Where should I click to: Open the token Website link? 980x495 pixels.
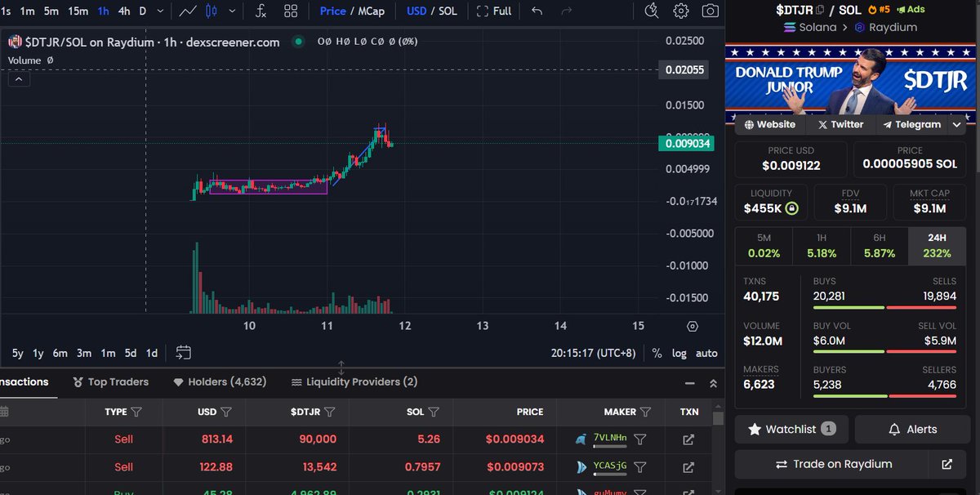(769, 124)
